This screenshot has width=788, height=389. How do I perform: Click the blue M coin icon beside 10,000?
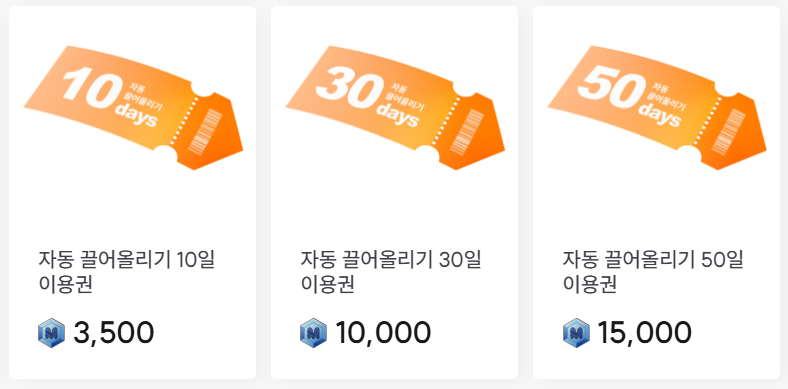click(x=314, y=332)
